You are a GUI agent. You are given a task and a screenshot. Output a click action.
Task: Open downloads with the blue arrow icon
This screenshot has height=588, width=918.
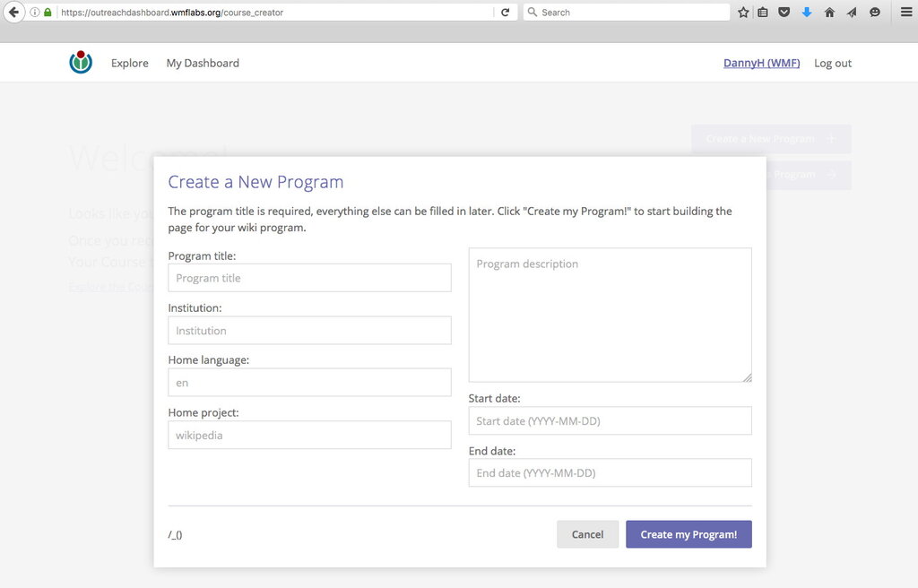point(807,13)
